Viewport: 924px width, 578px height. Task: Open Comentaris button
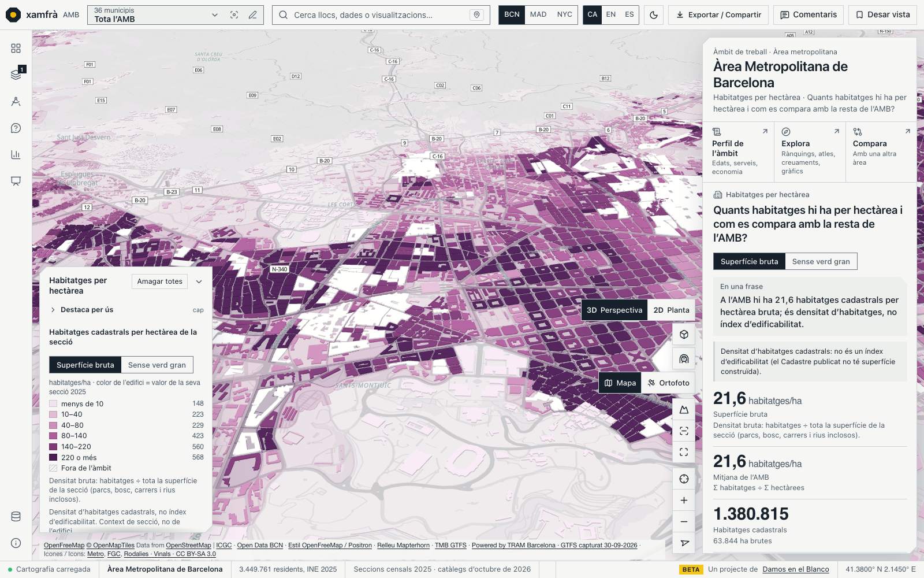(808, 15)
